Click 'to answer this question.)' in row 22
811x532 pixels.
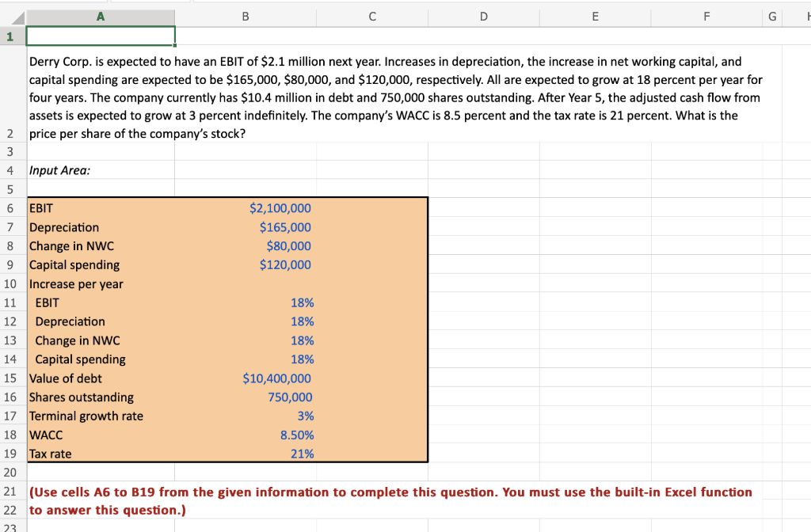pyautogui.click(x=107, y=511)
